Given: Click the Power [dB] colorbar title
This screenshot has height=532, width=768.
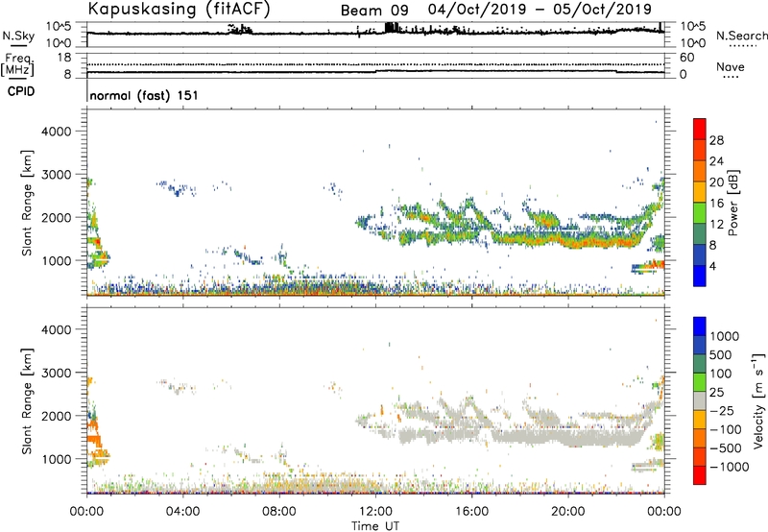Looking at the screenshot, I should click(x=733, y=203).
